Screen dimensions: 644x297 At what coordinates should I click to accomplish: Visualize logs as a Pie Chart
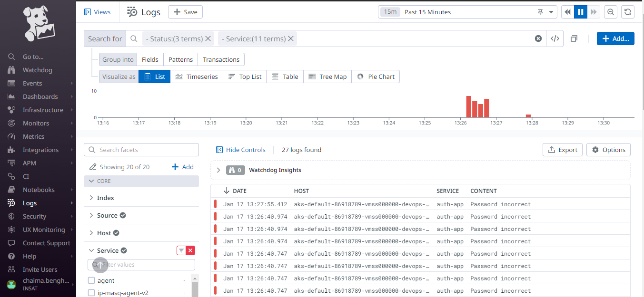tap(376, 77)
